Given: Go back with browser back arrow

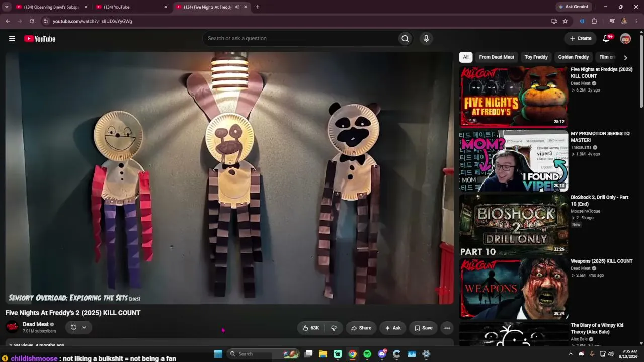Looking at the screenshot, I should 8,21.
